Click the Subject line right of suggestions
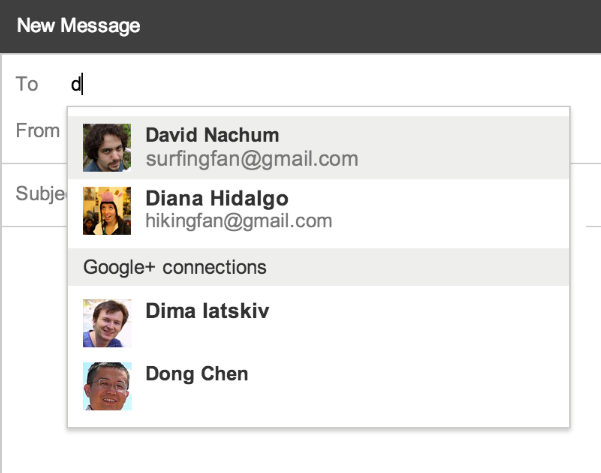The image size is (601, 473). (x=585, y=195)
